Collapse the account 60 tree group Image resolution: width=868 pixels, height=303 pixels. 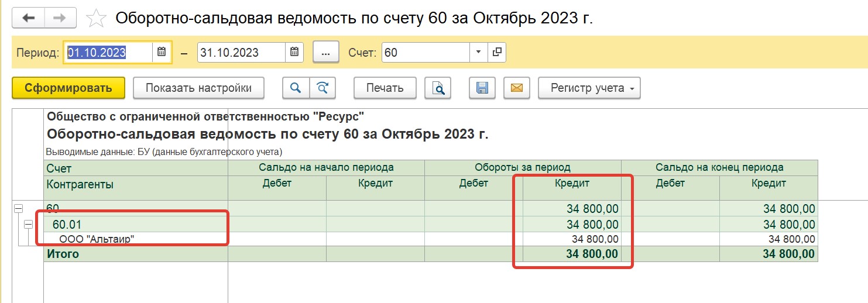[19, 208]
